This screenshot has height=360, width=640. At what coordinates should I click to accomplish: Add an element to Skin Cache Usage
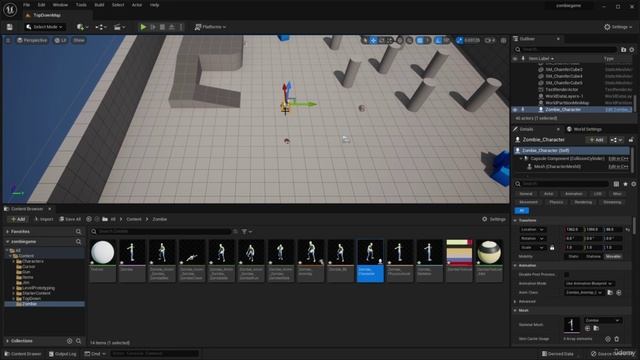click(x=608, y=339)
